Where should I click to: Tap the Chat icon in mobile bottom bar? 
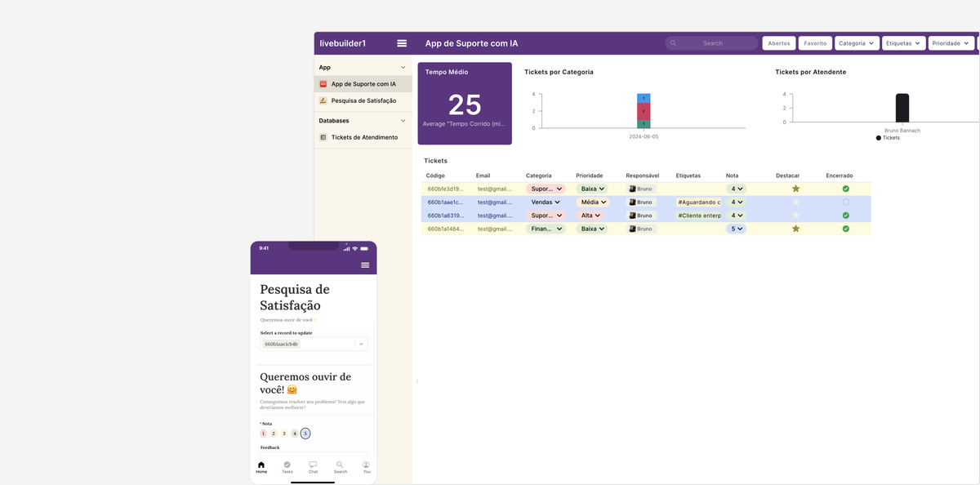point(313,466)
